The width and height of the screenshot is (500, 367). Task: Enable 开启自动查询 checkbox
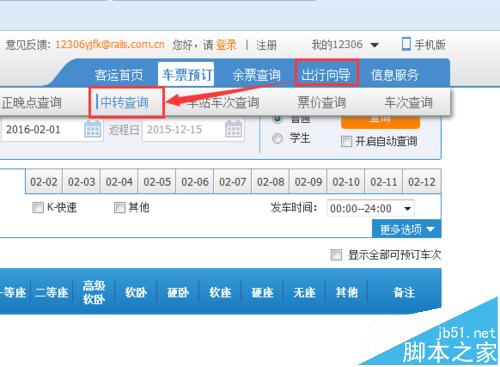[346, 141]
